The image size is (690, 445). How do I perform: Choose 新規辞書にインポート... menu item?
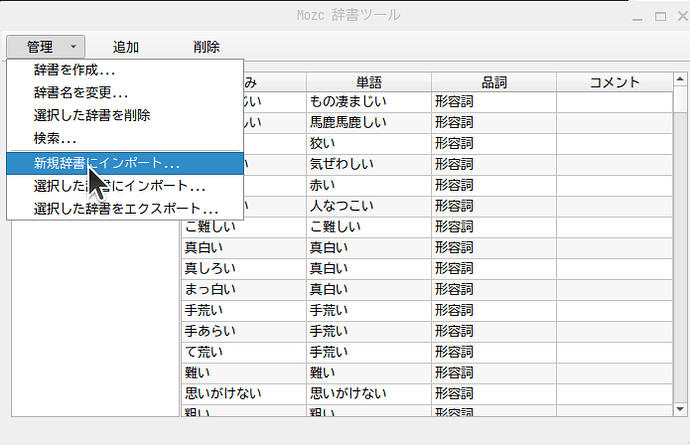[125, 163]
